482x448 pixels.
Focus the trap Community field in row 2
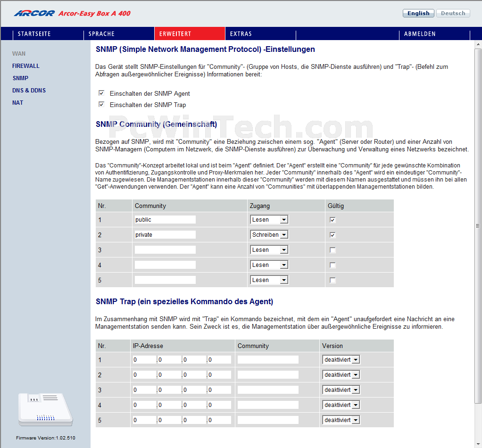point(268,374)
